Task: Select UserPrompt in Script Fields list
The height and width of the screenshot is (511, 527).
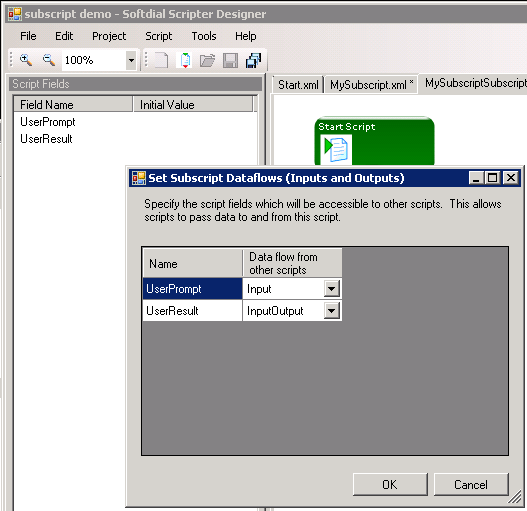Action: [48, 122]
